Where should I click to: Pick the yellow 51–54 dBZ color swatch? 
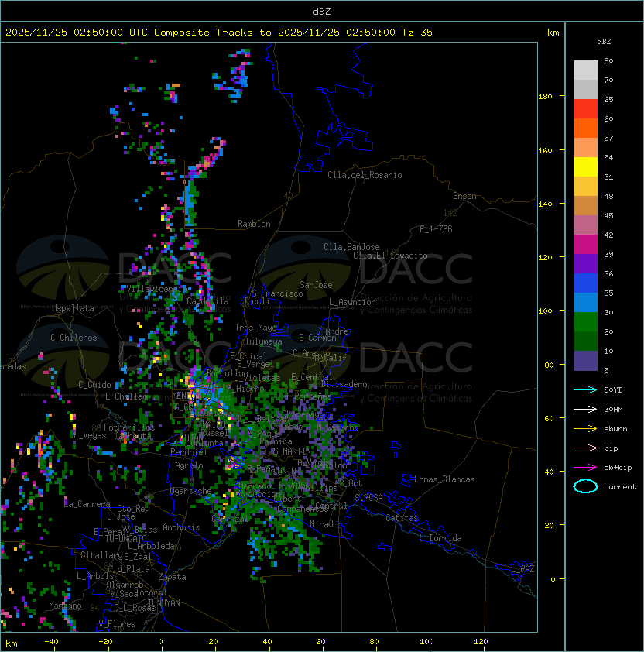click(585, 167)
